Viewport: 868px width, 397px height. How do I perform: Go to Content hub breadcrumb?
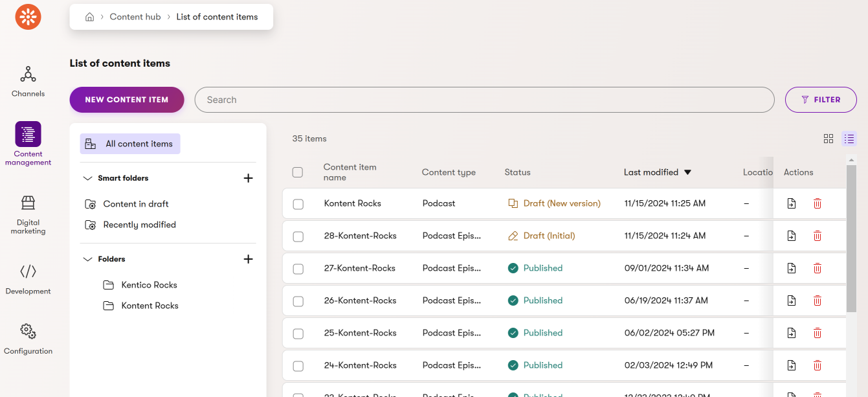point(135,17)
